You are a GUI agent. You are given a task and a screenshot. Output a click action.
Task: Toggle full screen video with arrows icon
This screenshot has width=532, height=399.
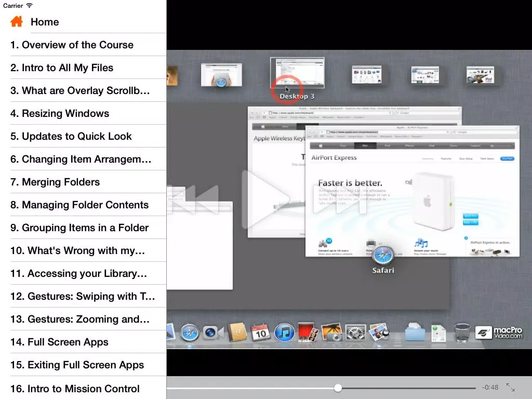(510, 387)
